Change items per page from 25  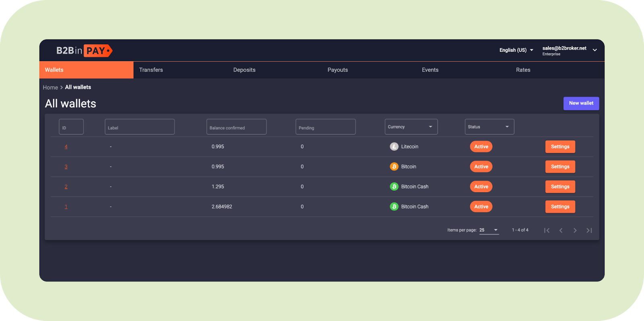point(489,230)
